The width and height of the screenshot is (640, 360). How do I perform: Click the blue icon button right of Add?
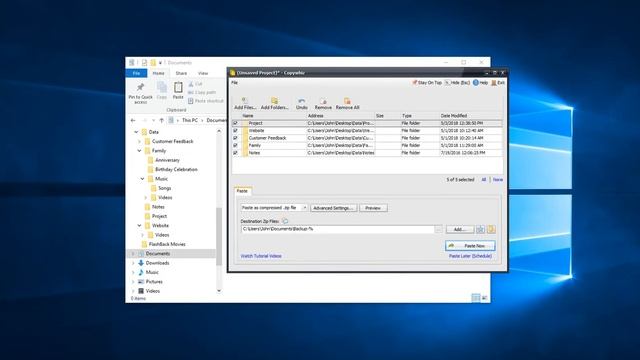point(480,229)
